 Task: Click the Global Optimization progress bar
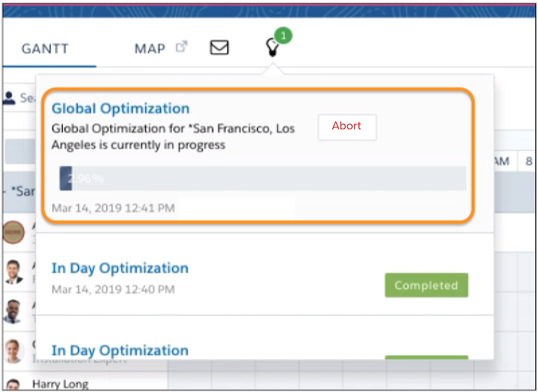262,179
